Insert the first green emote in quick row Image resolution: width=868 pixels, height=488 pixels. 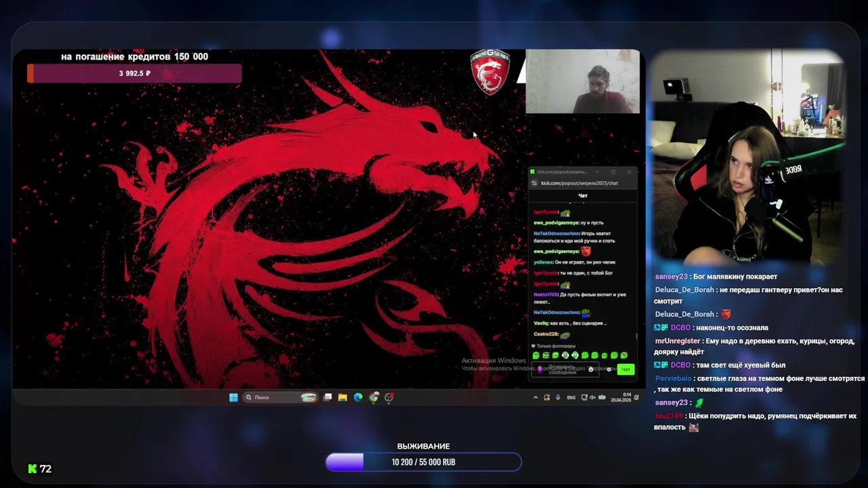(x=536, y=355)
